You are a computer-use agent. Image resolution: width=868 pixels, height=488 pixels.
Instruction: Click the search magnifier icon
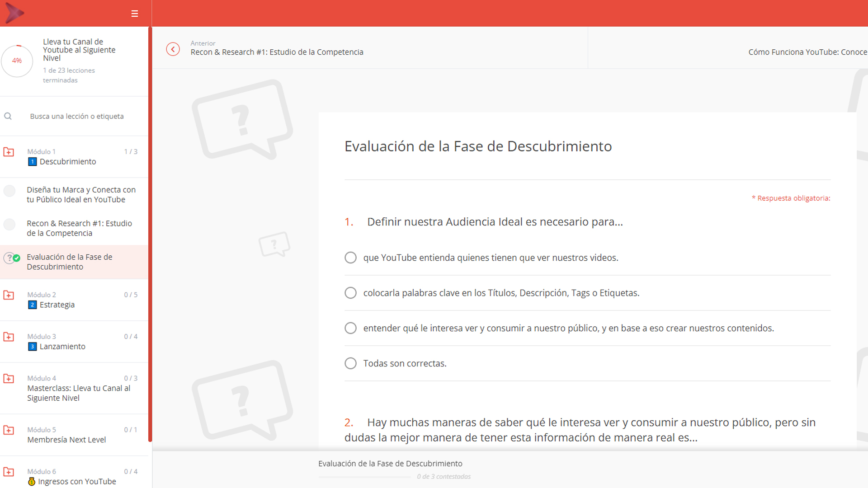(8, 116)
